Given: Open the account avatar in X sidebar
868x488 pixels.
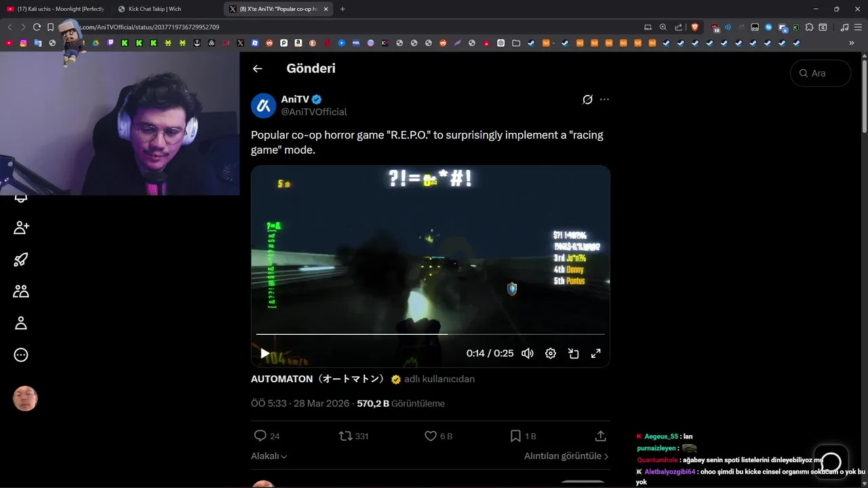Looking at the screenshot, I should tap(25, 399).
